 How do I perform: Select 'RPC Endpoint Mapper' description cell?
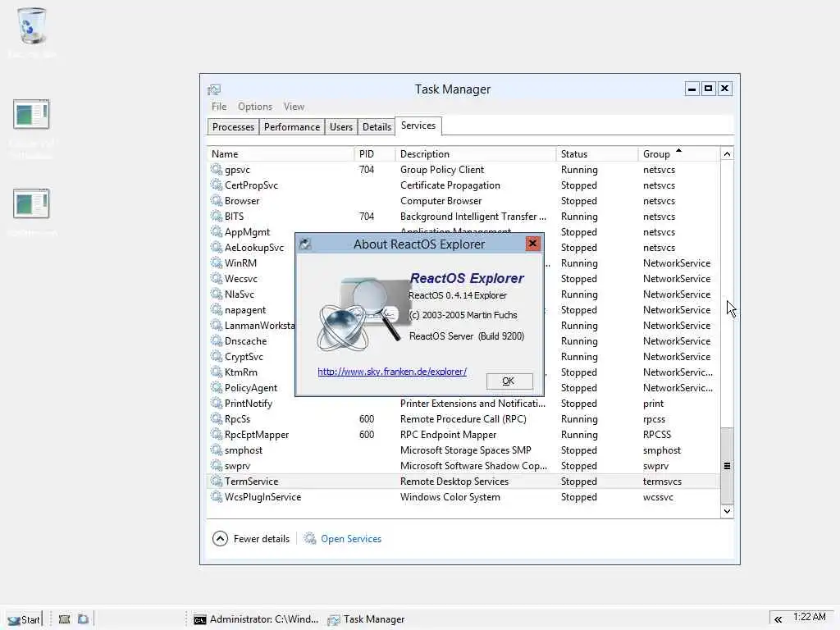449,435
